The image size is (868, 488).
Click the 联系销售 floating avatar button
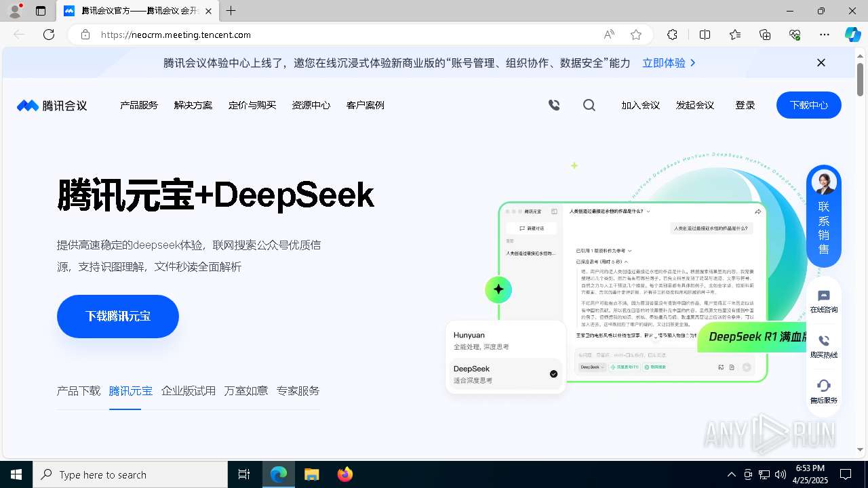pos(824,216)
